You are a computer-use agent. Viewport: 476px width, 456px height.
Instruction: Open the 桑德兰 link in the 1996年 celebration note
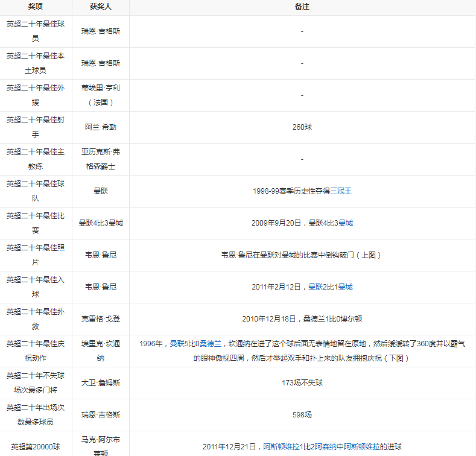[x=211, y=344]
